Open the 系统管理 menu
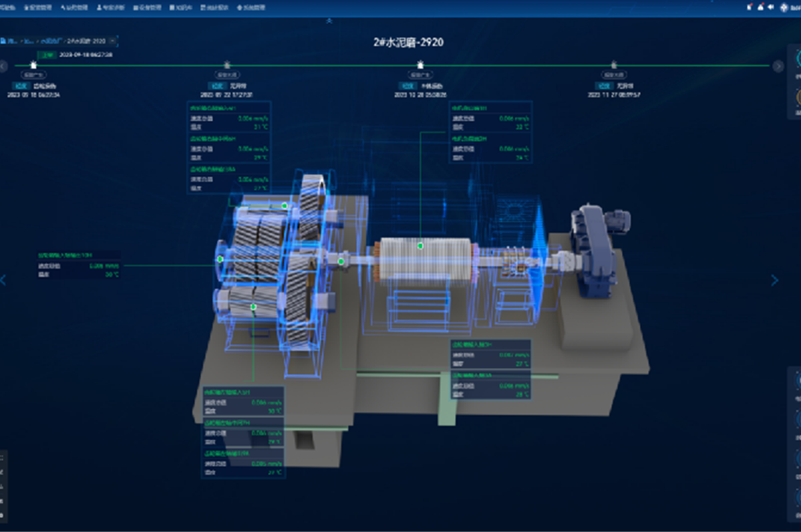Screen dimensions: 801x532 [x=251, y=8]
